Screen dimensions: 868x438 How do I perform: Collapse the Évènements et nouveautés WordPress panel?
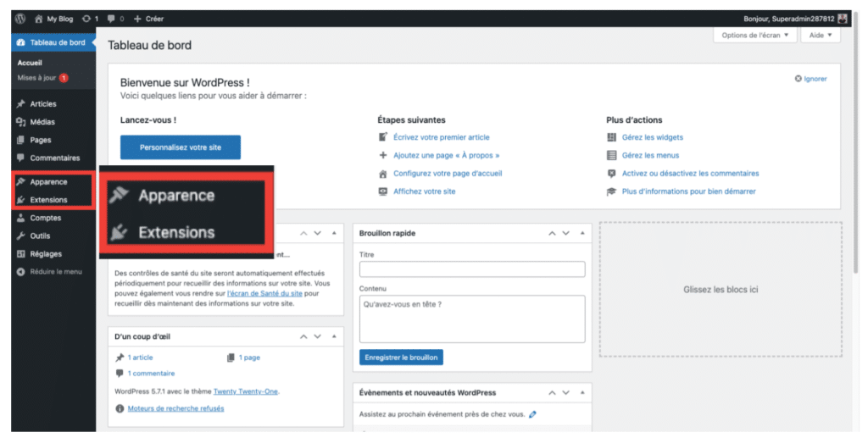point(582,392)
